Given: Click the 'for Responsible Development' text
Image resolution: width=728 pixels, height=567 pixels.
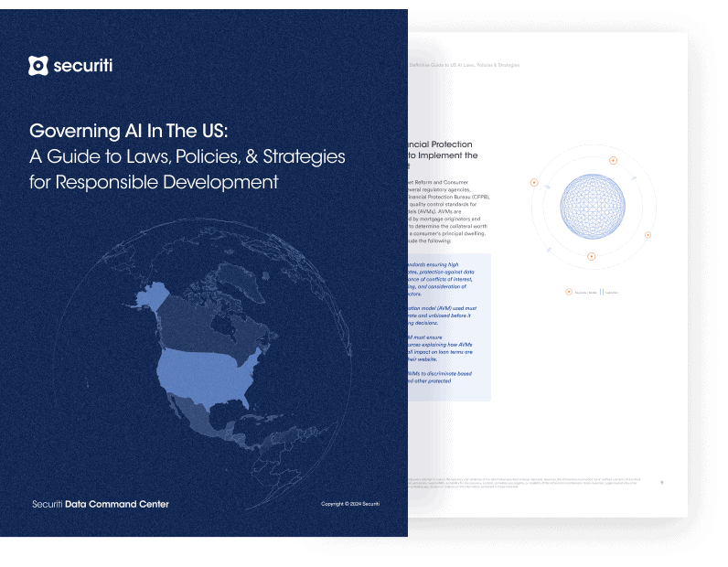Looking at the screenshot, I should tap(153, 182).
